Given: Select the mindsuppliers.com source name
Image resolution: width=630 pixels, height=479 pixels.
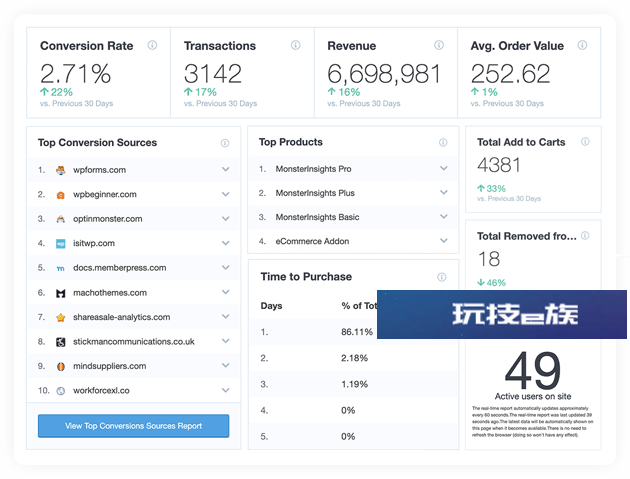Looking at the screenshot, I should click(109, 366).
